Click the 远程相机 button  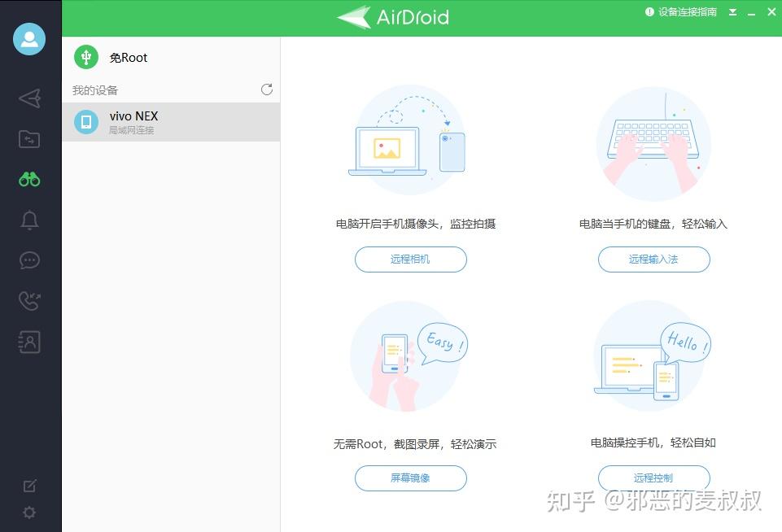click(410, 259)
